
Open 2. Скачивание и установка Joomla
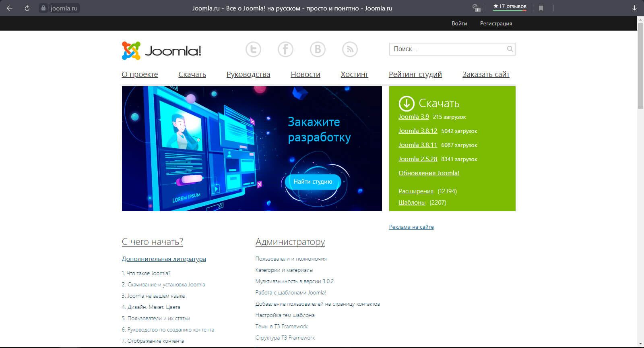pos(163,284)
